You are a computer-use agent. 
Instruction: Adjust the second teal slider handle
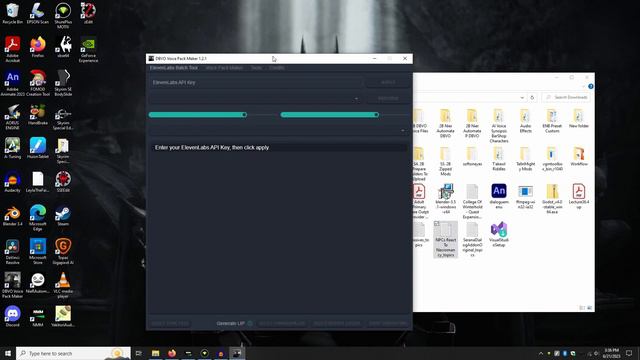376,115
